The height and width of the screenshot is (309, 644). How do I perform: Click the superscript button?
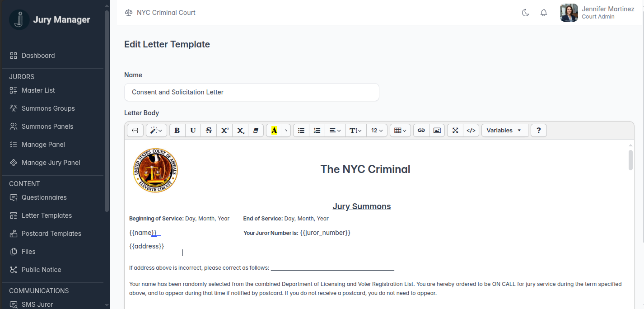coord(224,131)
